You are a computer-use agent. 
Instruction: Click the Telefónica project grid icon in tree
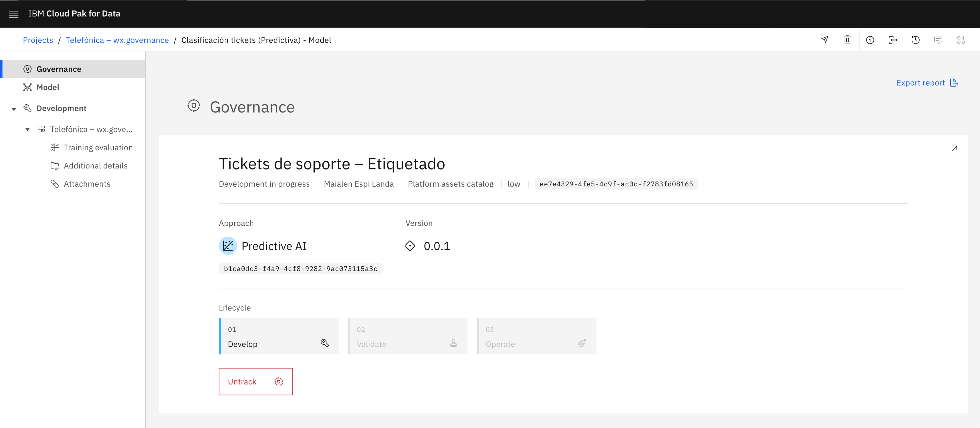pyautogui.click(x=41, y=129)
